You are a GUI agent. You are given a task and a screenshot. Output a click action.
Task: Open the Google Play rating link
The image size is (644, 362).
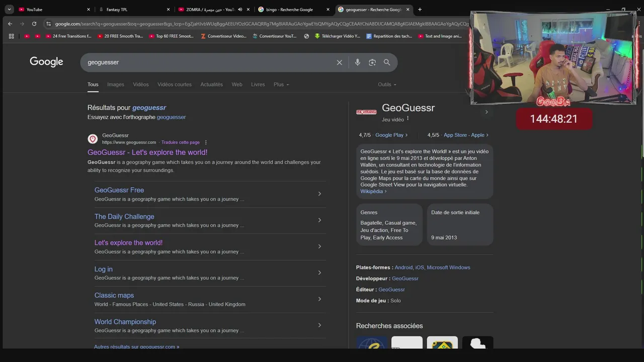[391, 135]
